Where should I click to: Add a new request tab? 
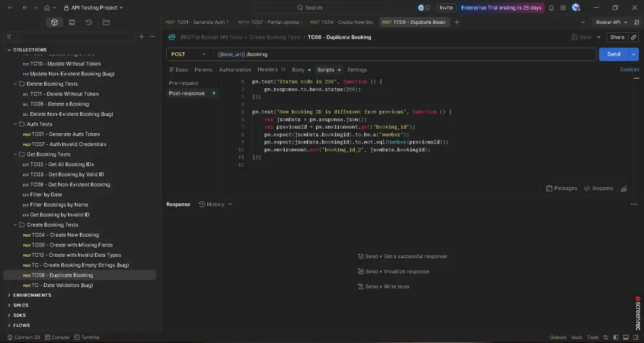click(457, 22)
